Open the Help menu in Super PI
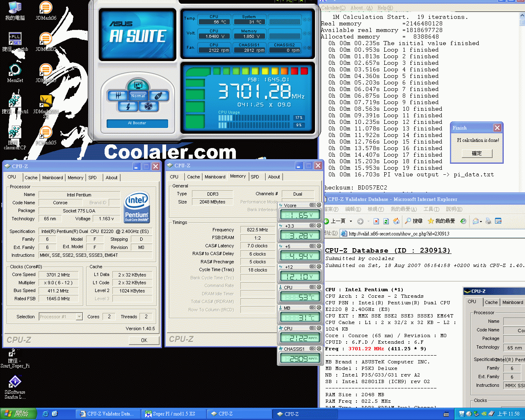 (385, 8)
